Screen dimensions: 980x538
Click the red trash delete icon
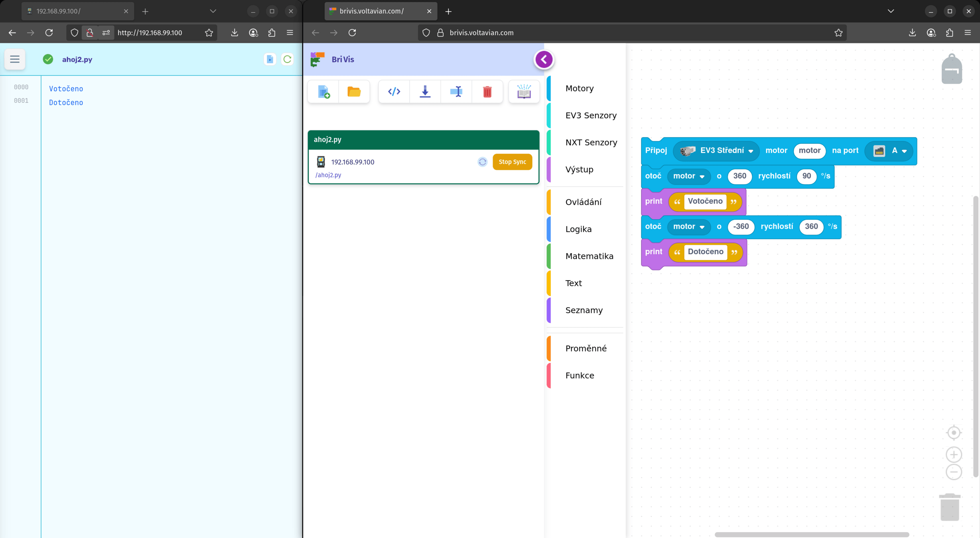point(487,92)
